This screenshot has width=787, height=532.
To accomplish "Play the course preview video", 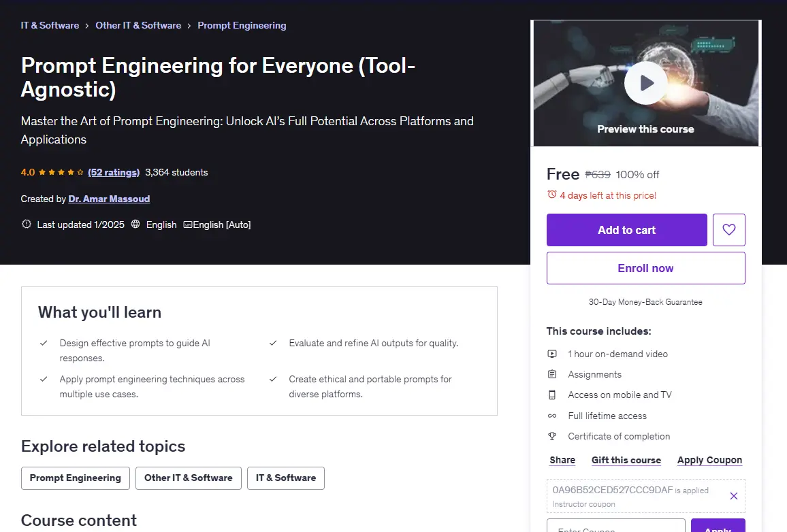I will 645,83.
